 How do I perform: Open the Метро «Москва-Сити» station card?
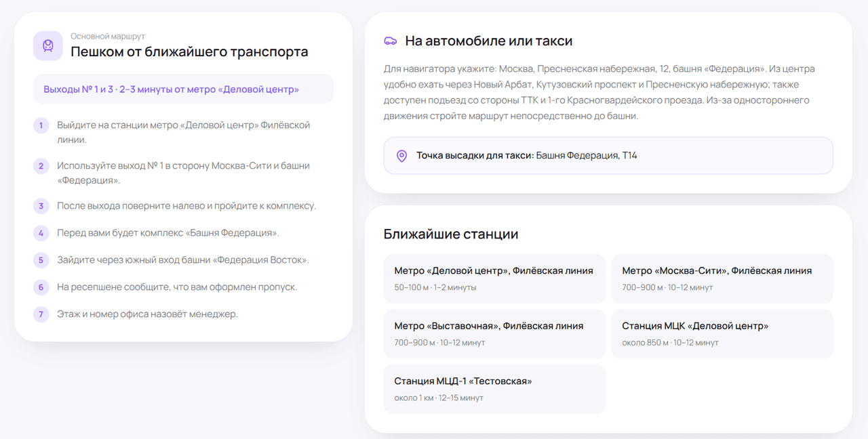click(722, 278)
